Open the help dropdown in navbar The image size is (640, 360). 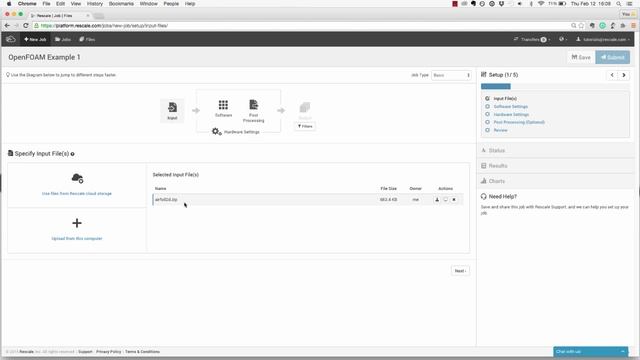(563, 40)
